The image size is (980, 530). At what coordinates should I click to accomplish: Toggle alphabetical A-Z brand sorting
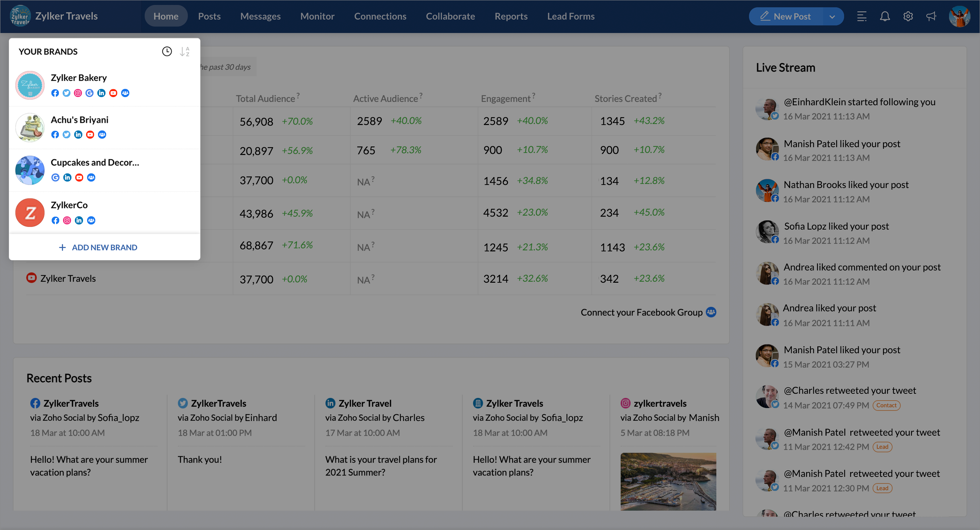pos(184,51)
